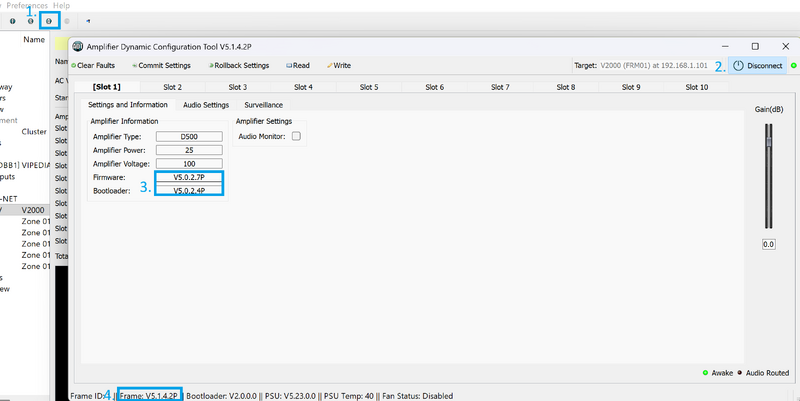
Task: Click the Audio Routed status indicator
Action: click(740, 373)
